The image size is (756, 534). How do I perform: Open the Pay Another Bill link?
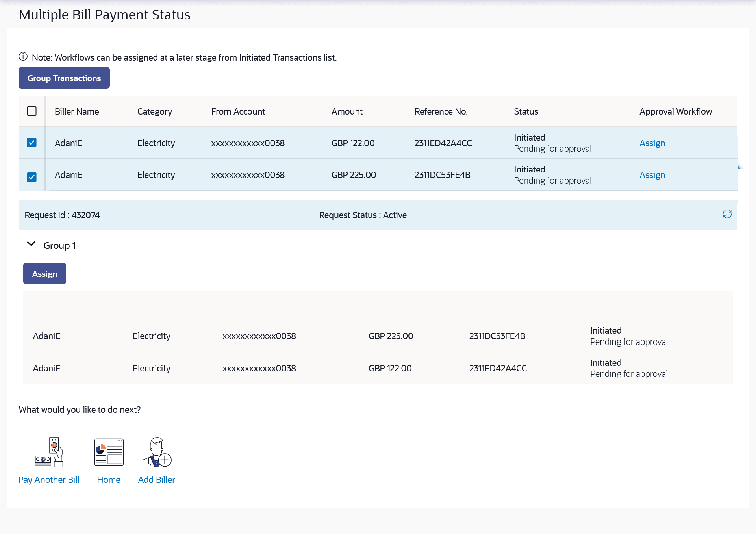pyautogui.click(x=49, y=480)
